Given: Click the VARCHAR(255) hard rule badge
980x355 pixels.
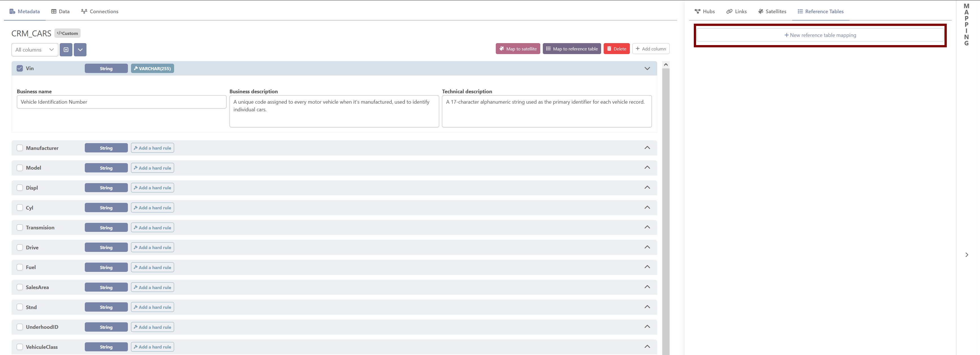Looking at the screenshot, I should click(153, 68).
